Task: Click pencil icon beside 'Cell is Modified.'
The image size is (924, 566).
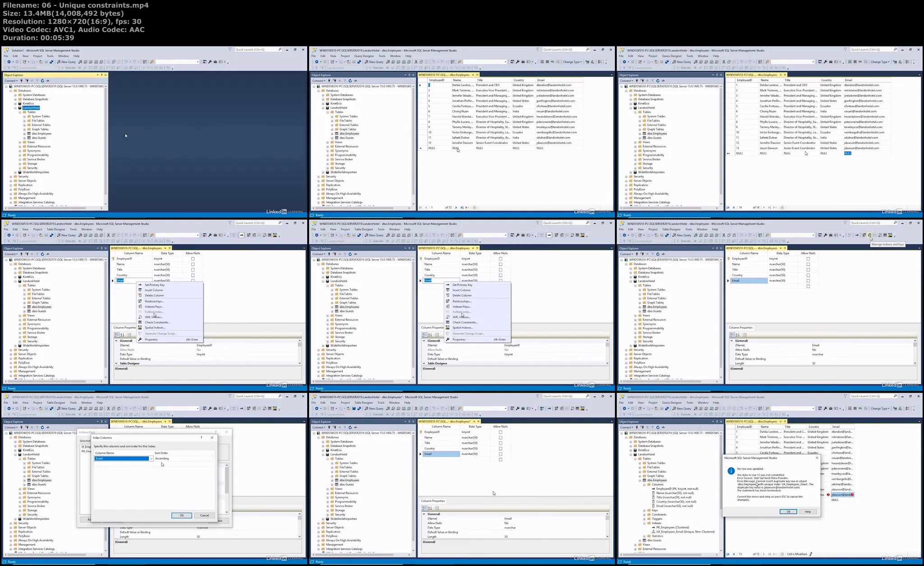Action: (x=811, y=554)
